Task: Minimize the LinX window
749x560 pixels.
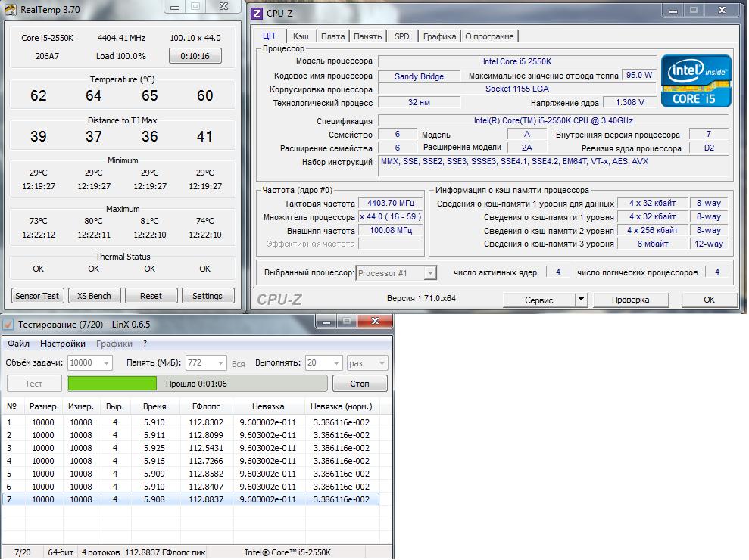Action: (326, 322)
